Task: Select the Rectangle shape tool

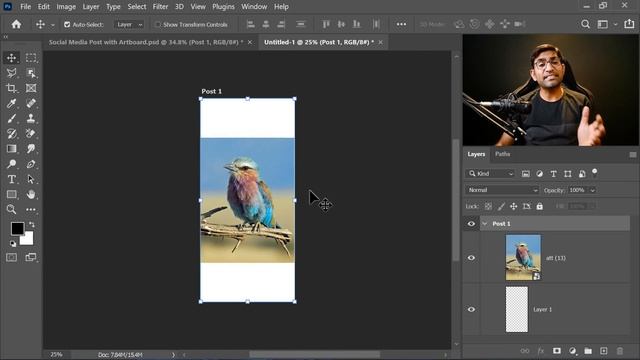Action: [11, 194]
